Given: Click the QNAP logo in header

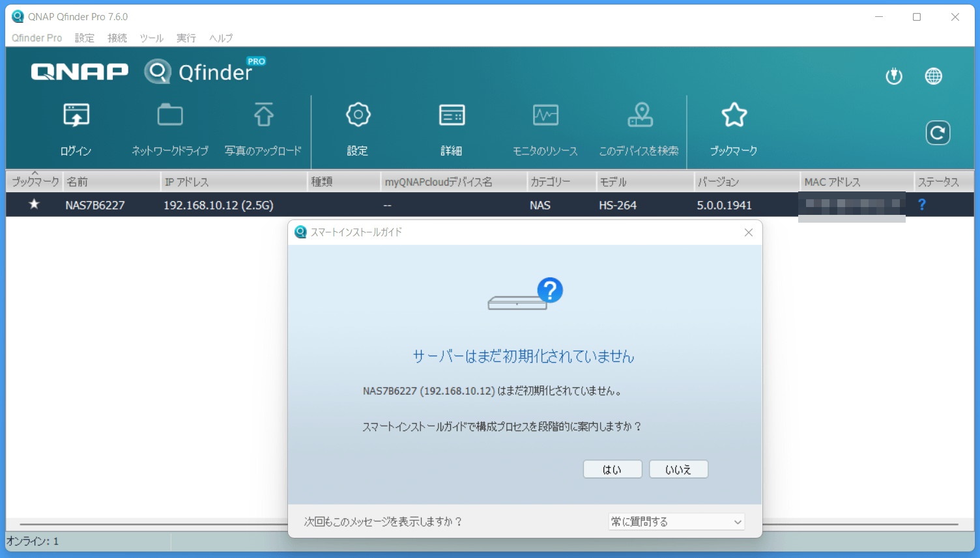Looking at the screenshot, I should tap(79, 71).
